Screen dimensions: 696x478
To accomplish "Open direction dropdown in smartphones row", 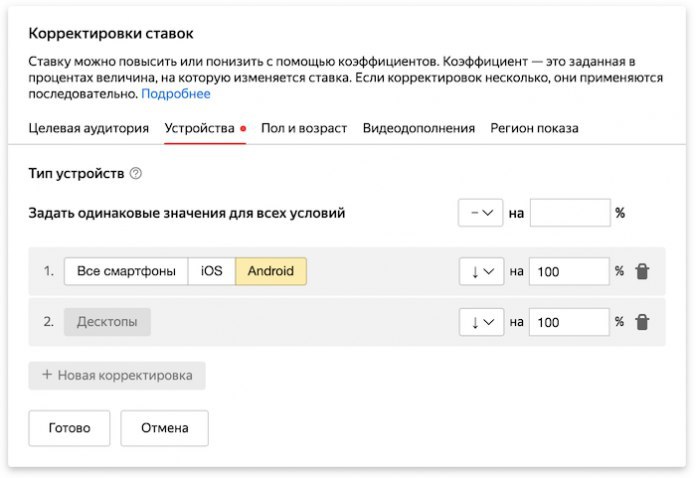I will (x=480, y=271).
